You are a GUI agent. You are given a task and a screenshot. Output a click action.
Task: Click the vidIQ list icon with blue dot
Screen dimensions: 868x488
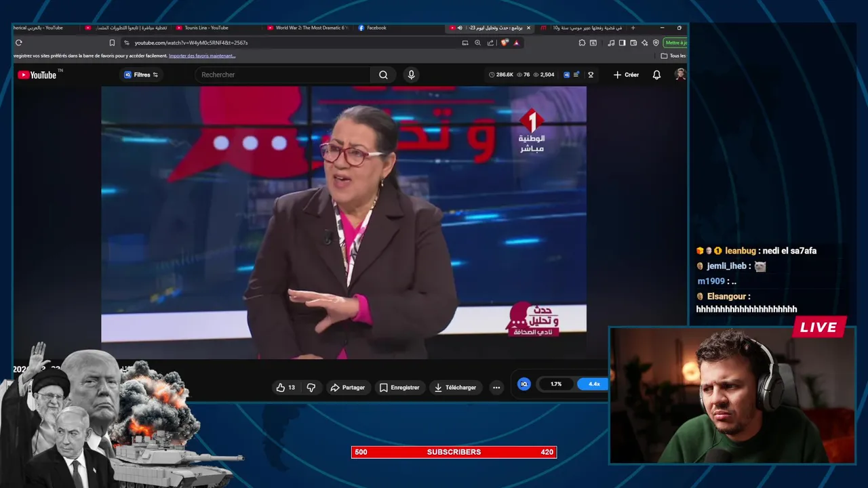point(576,75)
